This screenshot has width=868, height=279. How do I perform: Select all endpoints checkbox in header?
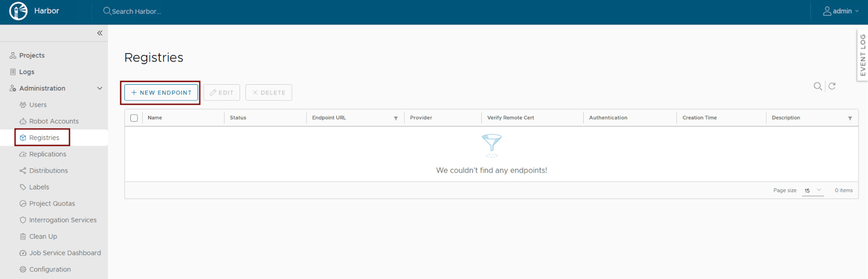(134, 118)
